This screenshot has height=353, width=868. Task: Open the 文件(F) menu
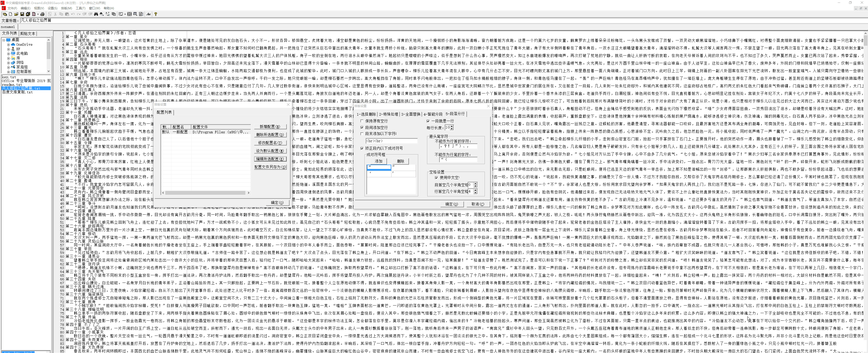(12, 8)
